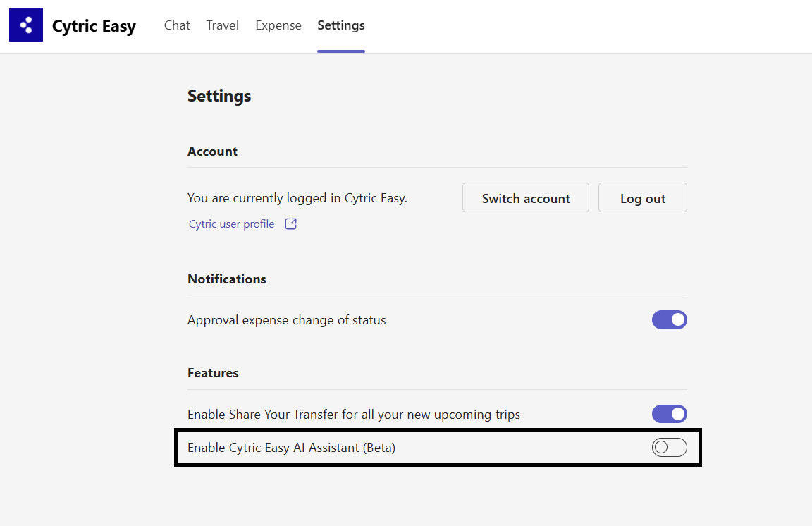Disable approval expense status notifications toggle
The image size is (812, 526).
(669, 320)
